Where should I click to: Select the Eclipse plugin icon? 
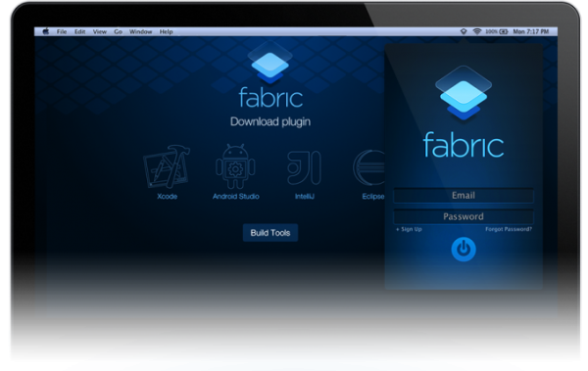pos(369,167)
